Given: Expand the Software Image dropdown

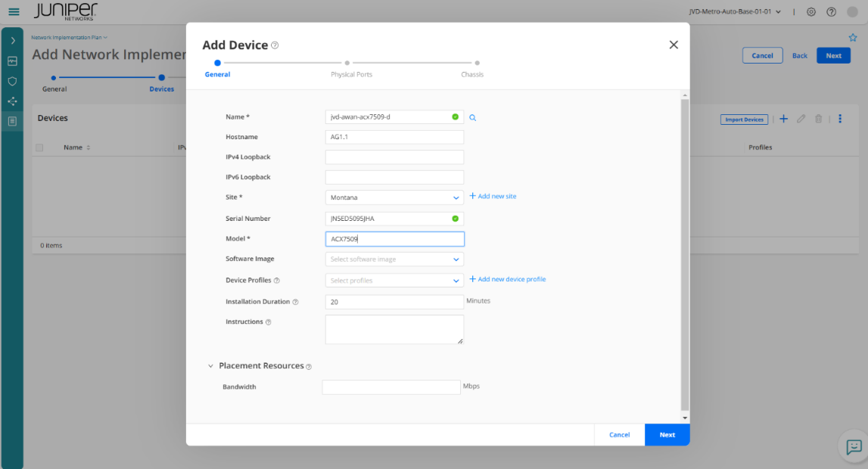Looking at the screenshot, I should coord(394,259).
